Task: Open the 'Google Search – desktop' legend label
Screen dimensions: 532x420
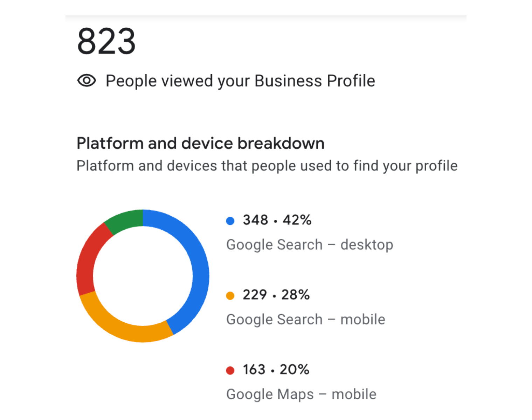Action: coord(310,245)
